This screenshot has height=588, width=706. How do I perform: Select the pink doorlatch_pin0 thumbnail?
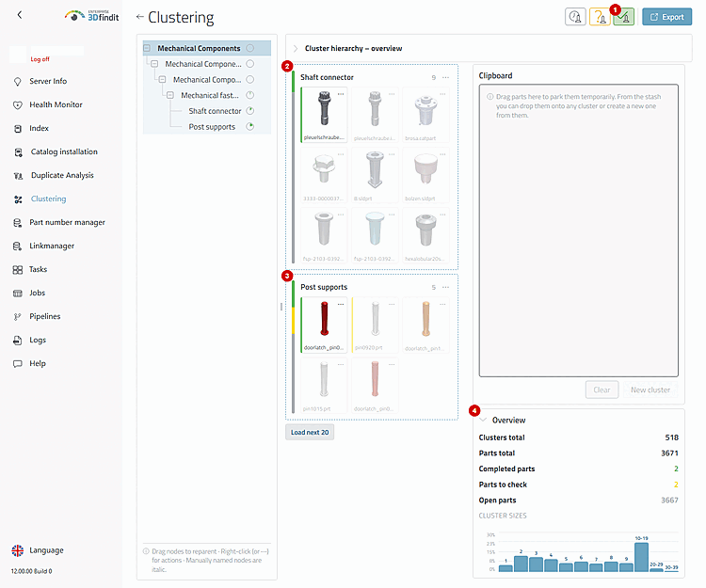376,379
